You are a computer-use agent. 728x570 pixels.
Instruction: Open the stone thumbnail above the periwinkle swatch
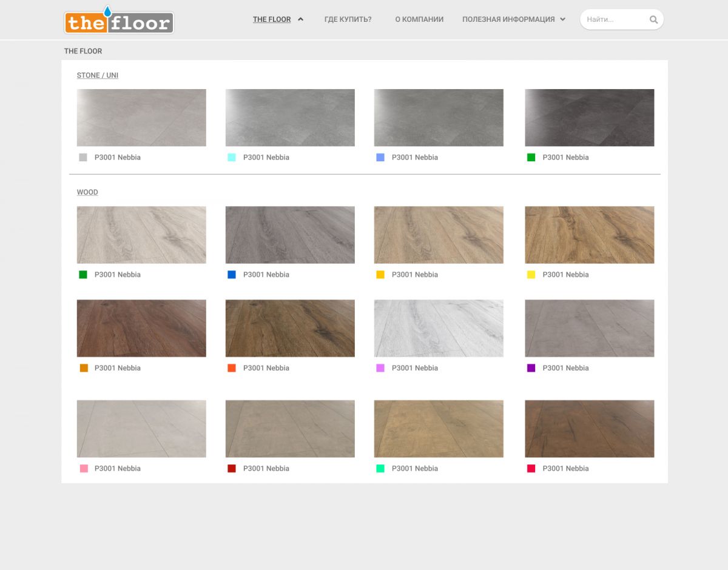pyautogui.click(x=439, y=118)
